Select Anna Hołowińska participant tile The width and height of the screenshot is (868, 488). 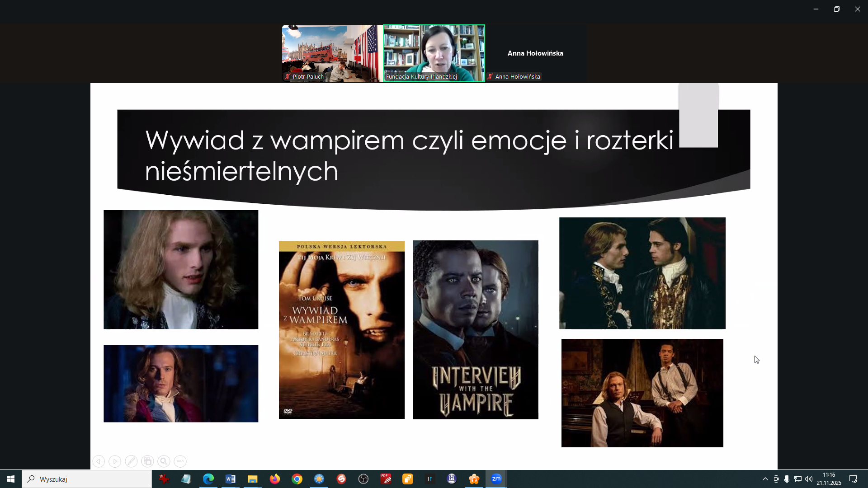tap(535, 53)
